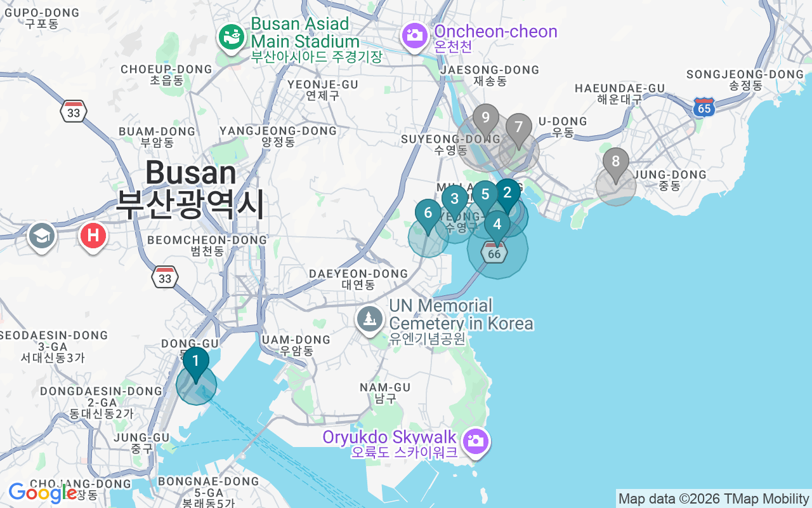812x508 pixels.
Task: Click the BEOMCHEON-DONG label
Action: click(207, 245)
